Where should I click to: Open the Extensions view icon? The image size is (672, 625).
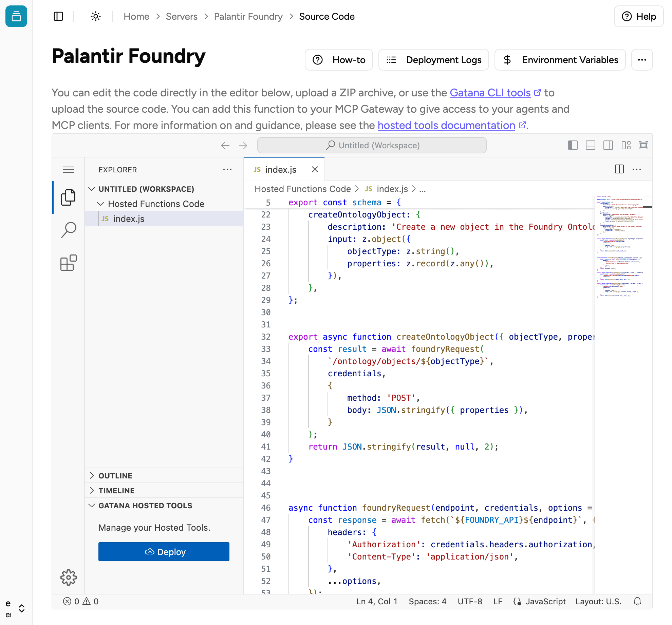(x=69, y=263)
